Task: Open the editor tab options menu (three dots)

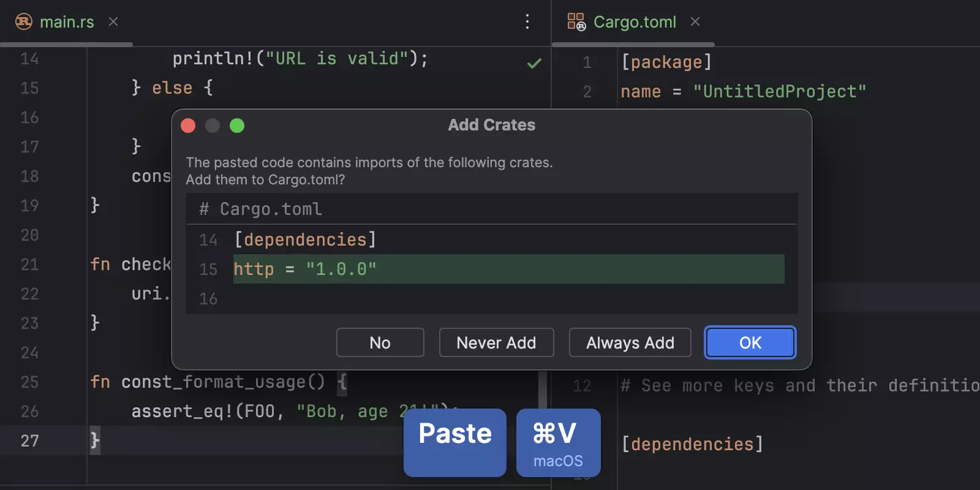Action: [527, 22]
